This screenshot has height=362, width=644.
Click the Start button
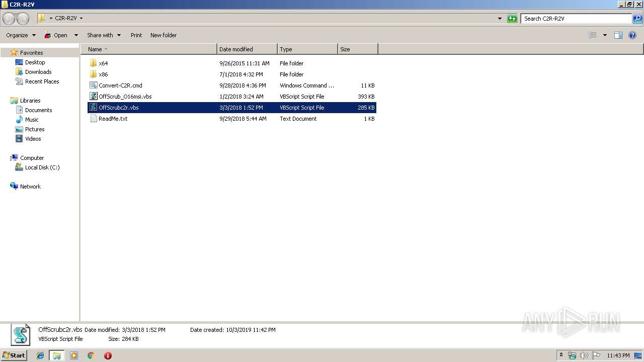(14, 355)
